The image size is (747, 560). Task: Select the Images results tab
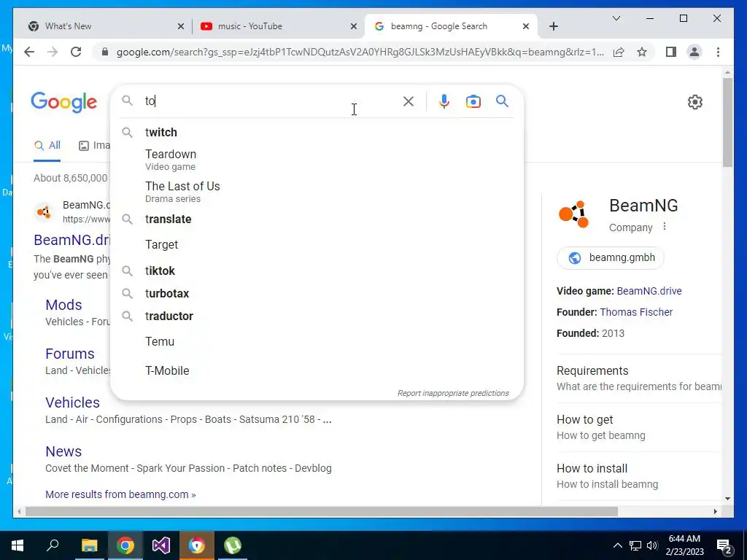[94, 145]
